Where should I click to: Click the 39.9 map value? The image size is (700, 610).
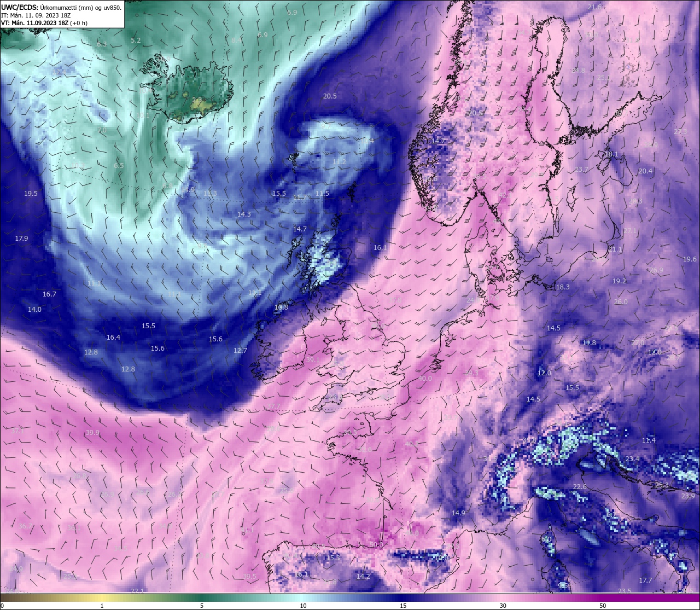92,433
